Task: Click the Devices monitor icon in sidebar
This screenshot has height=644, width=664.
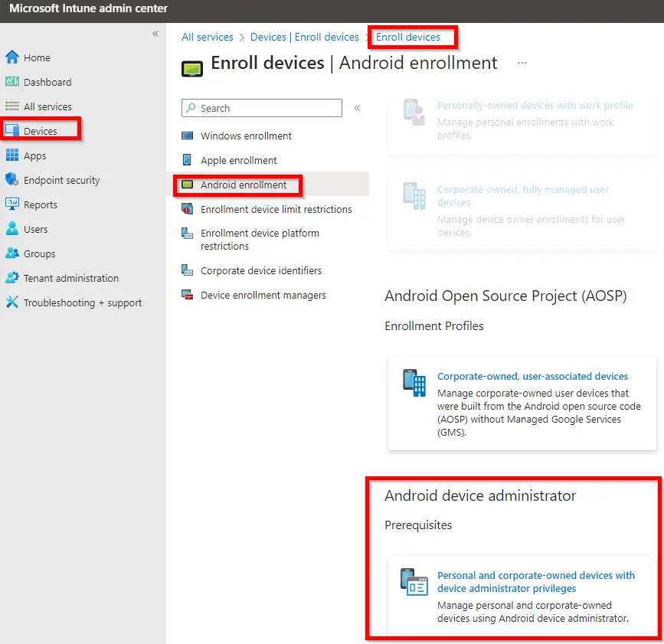Action: tap(11, 130)
